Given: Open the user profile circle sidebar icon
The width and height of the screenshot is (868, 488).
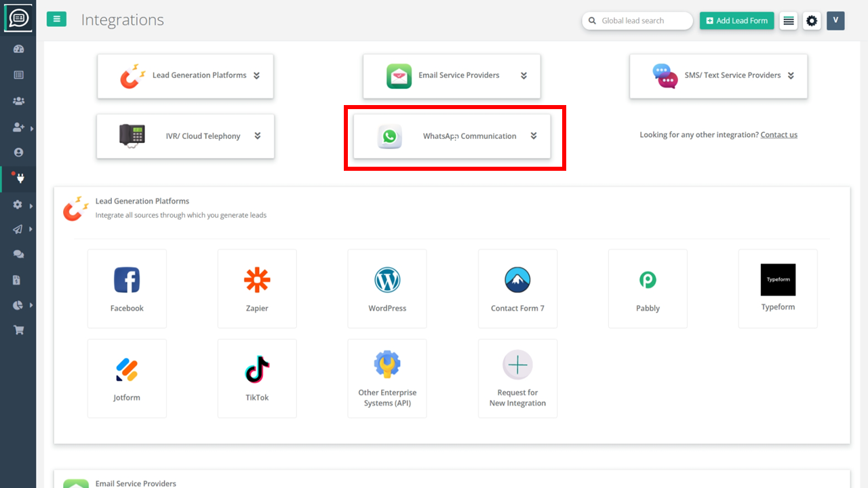Looking at the screenshot, I should pyautogui.click(x=18, y=153).
